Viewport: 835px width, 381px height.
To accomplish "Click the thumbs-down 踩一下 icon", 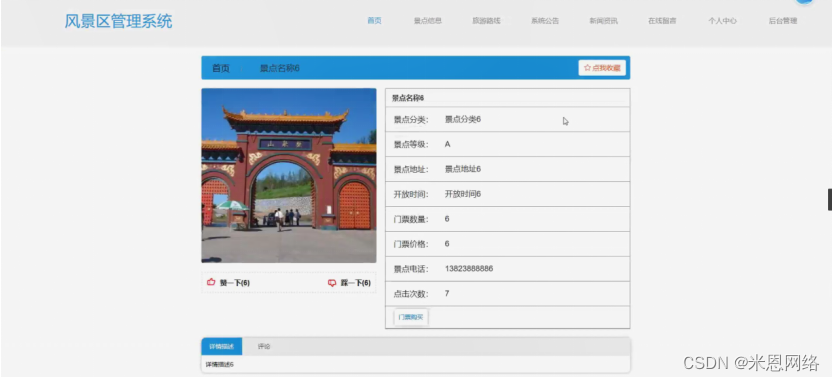I will [x=332, y=283].
